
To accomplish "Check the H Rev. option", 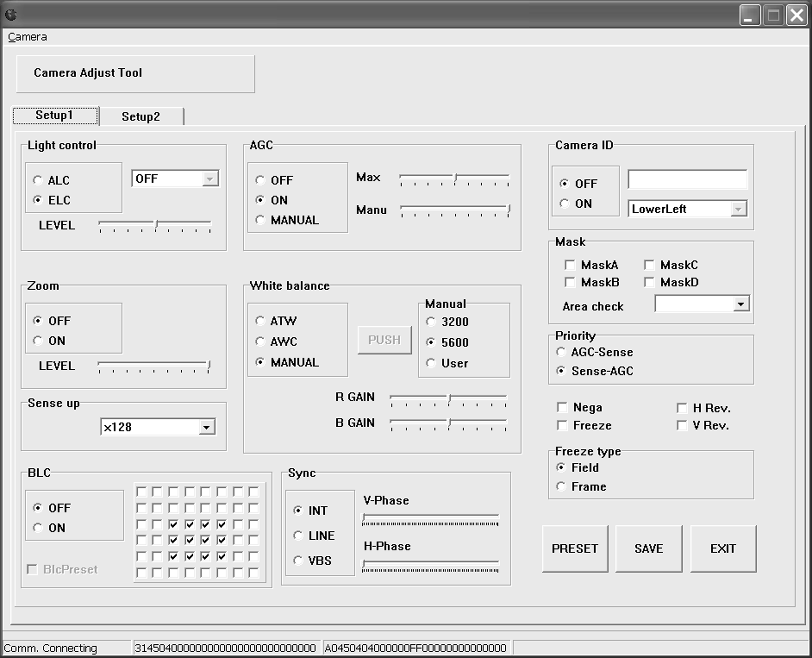I will click(x=682, y=408).
